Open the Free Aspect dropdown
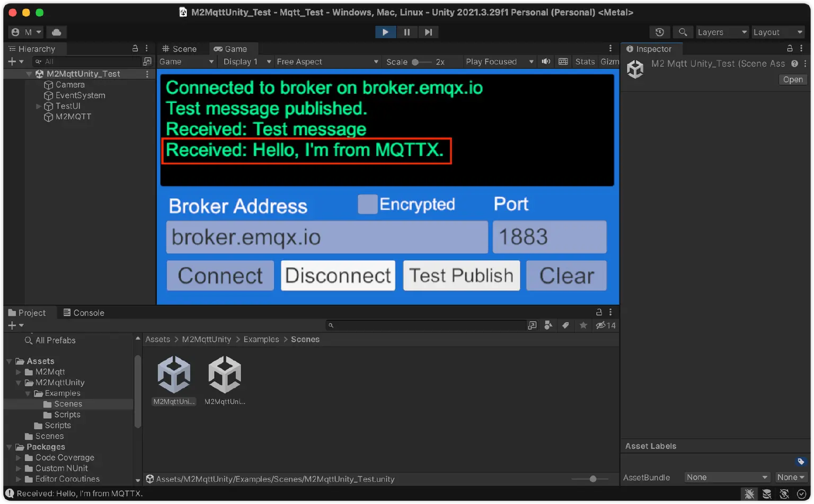Viewport: 814px width, 504px height. click(327, 61)
